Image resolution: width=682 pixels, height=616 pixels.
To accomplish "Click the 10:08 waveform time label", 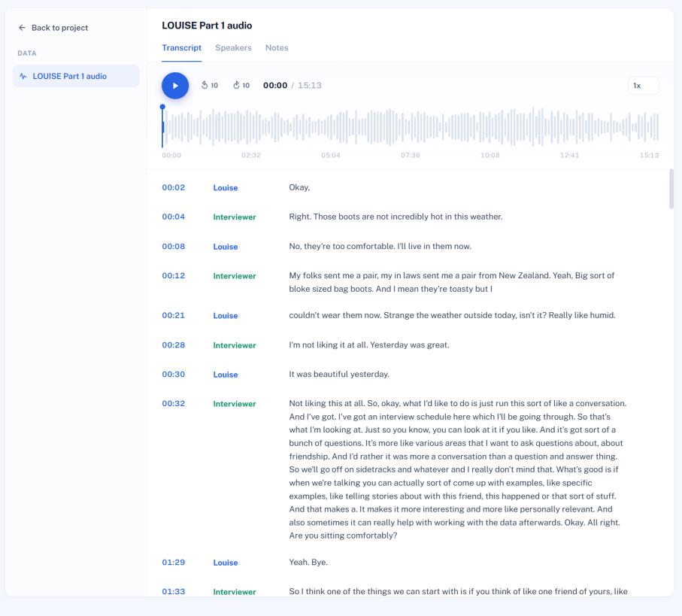I will pyautogui.click(x=490, y=155).
